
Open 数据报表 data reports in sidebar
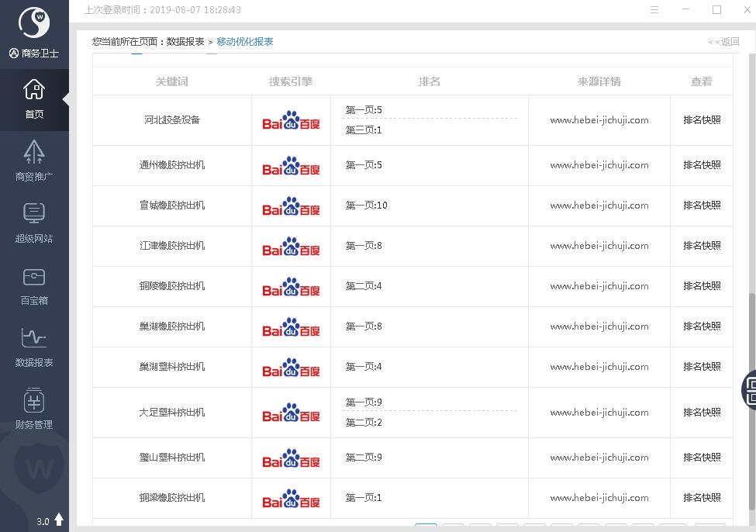(34, 347)
